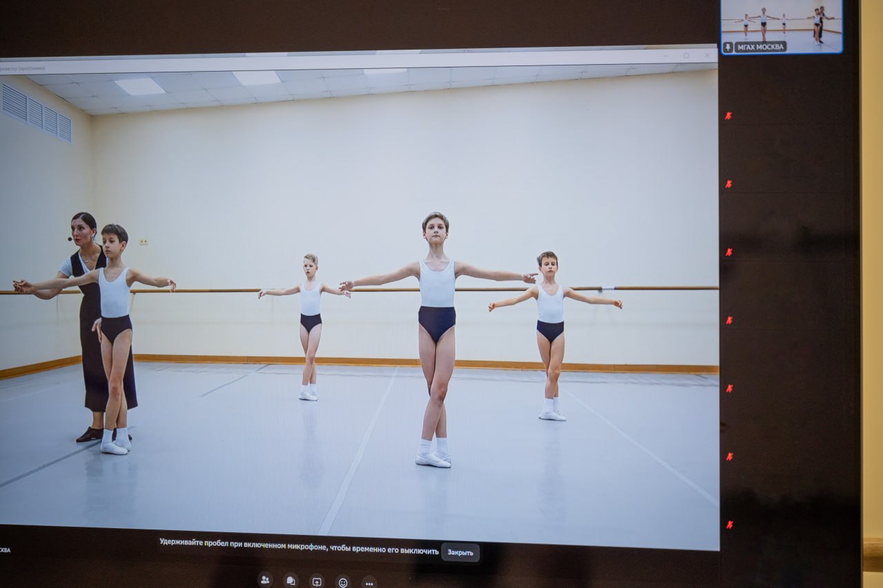
Task: Click the second red muted microphone from top
Action: coord(727,184)
